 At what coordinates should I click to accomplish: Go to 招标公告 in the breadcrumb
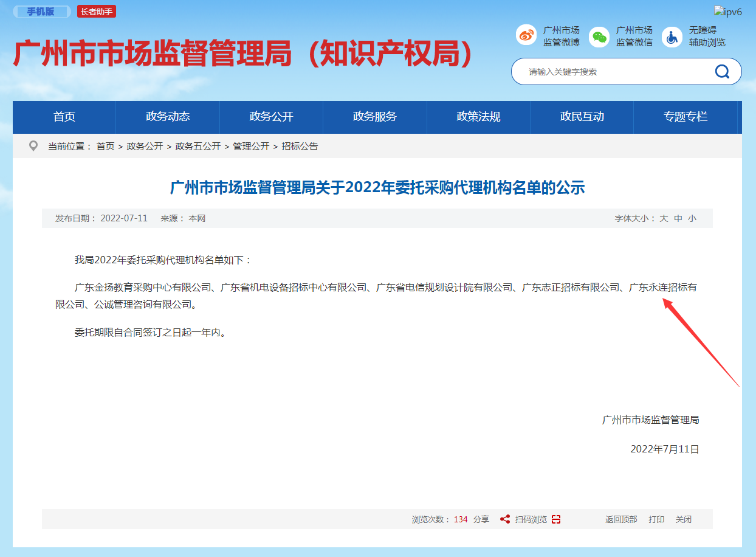pos(300,147)
